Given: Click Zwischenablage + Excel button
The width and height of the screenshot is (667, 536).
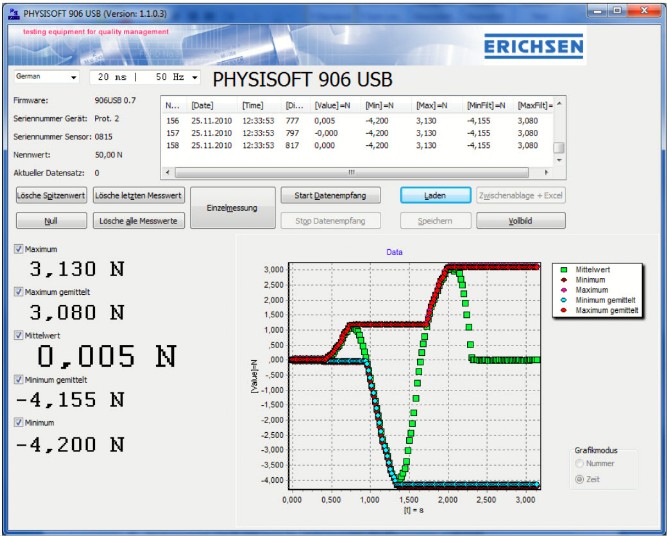Looking at the screenshot, I should pos(521,196).
